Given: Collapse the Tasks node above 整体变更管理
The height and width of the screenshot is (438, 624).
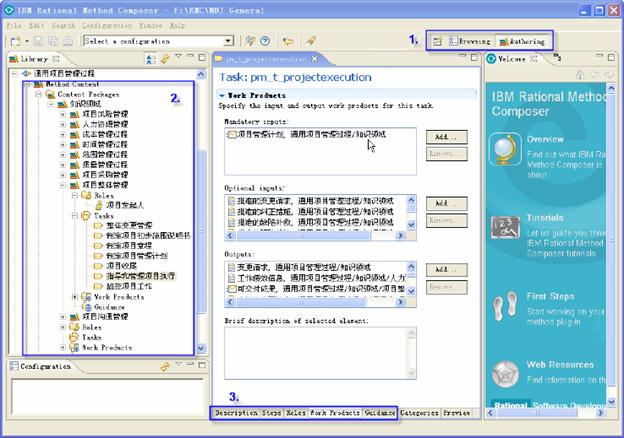Looking at the screenshot, I should point(74,216).
